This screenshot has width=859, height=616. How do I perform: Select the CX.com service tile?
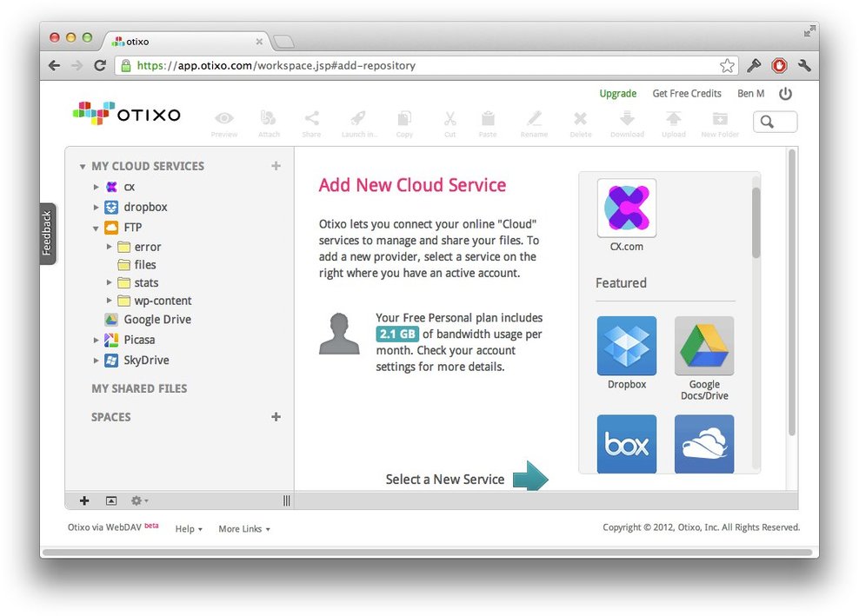[627, 208]
